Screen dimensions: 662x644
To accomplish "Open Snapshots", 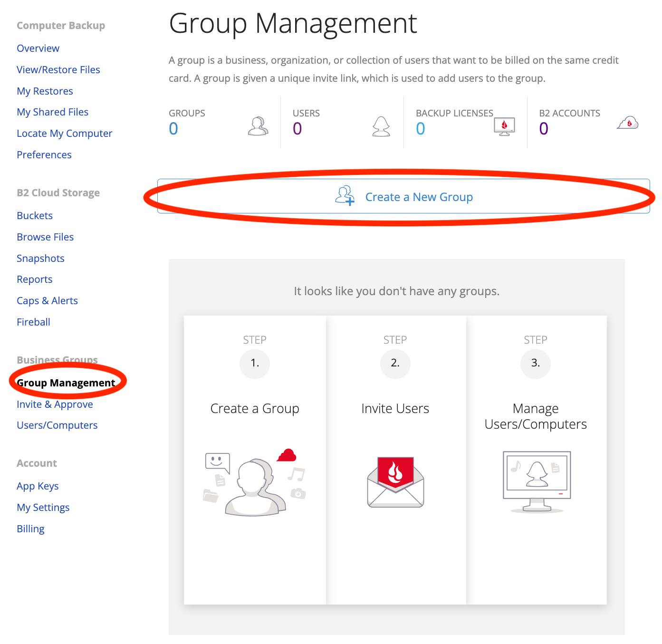I will (40, 259).
